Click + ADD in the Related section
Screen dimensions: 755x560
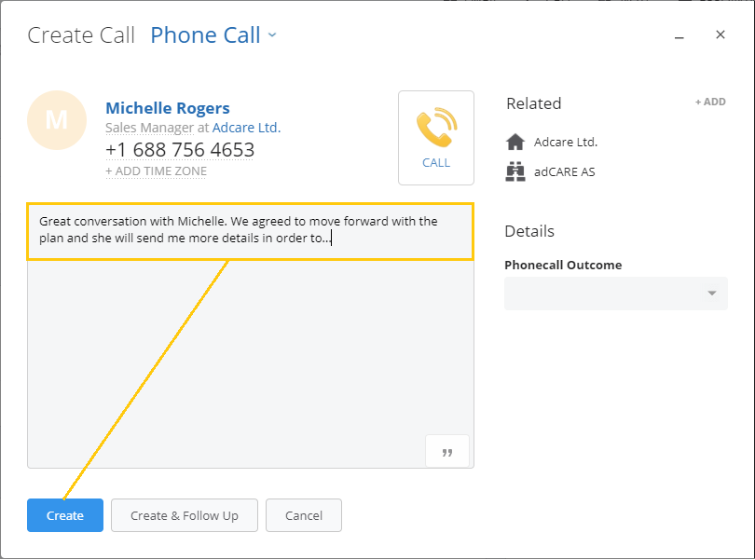(710, 102)
